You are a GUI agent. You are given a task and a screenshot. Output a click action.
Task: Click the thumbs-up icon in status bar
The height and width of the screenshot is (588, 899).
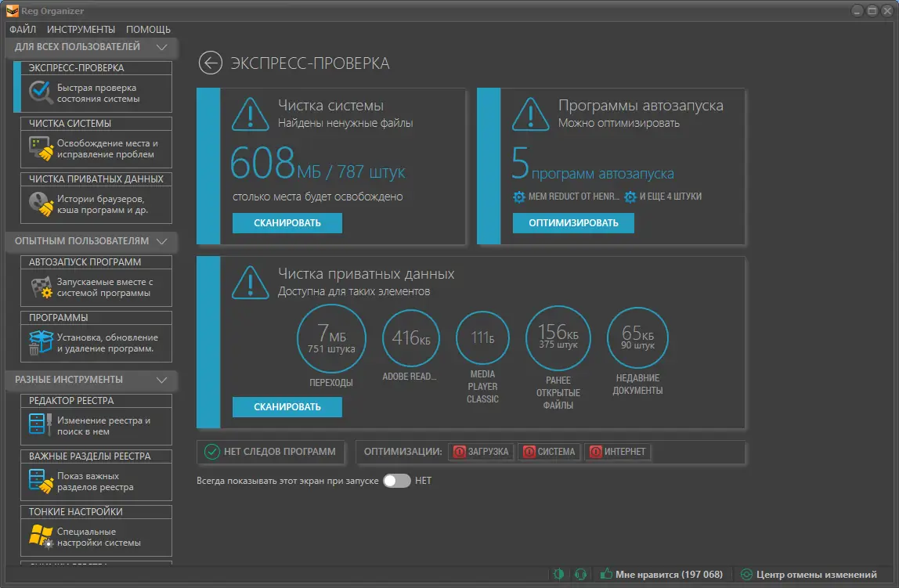(606, 573)
